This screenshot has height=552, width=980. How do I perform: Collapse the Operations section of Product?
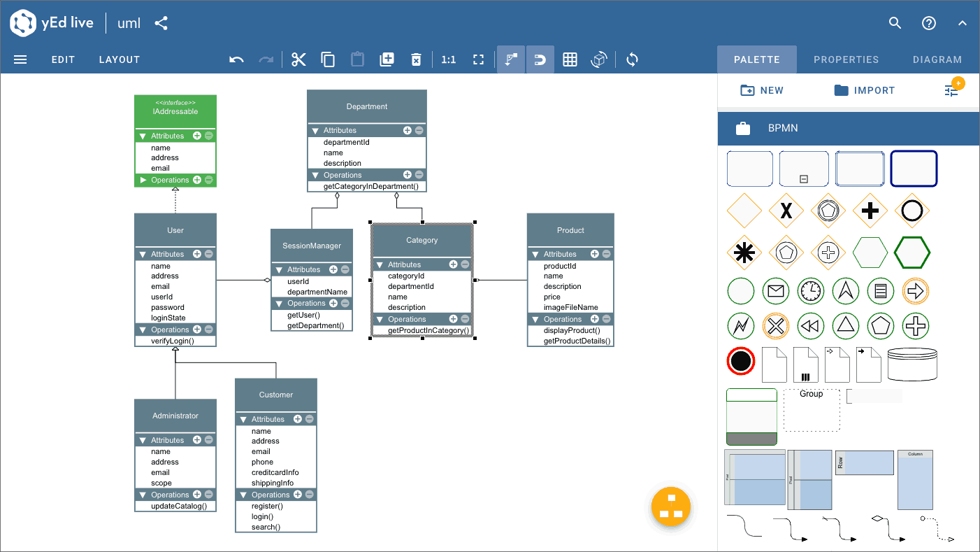tap(534, 319)
